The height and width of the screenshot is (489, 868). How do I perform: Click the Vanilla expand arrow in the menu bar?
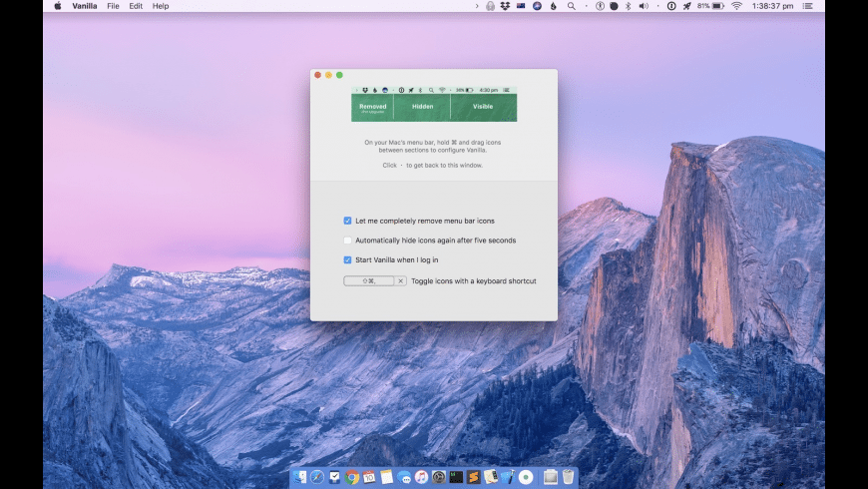click(x=478, y=6)
